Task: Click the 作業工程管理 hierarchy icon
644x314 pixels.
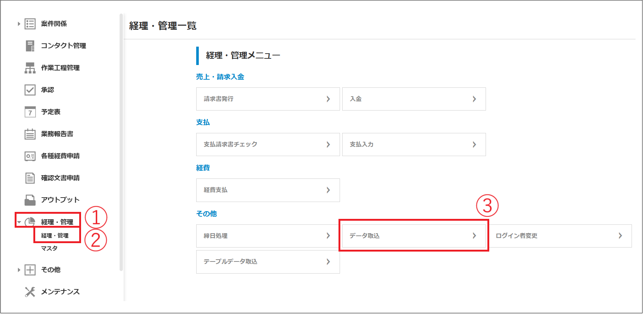Action: pyautogui.click(x=30, y=68)
